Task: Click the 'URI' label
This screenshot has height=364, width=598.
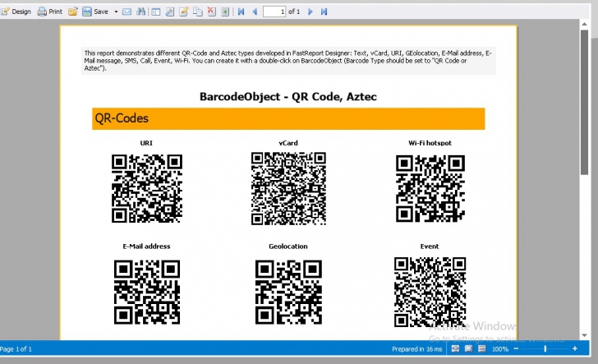Action: tap(146, 143)
